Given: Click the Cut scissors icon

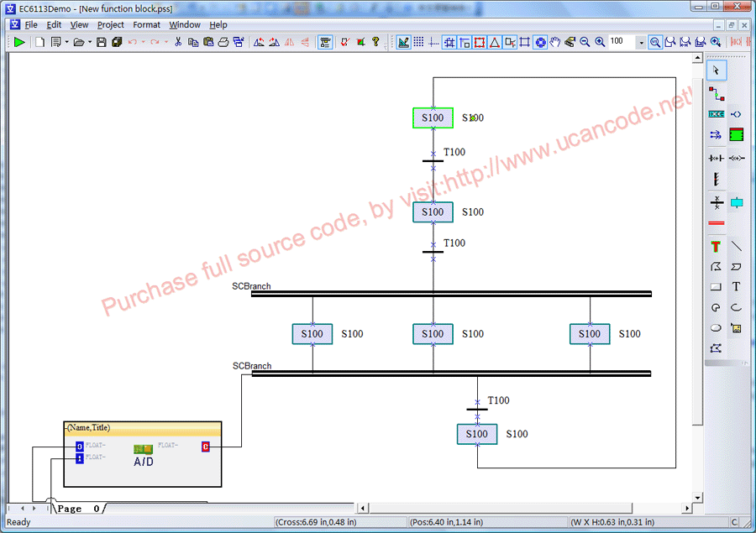Looking at the screenshot, I should tap(178, 42).
